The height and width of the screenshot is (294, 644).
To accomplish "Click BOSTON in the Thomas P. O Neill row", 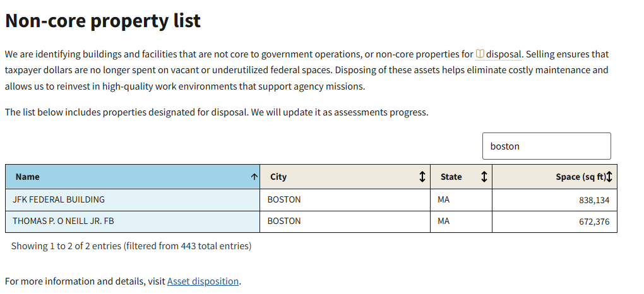I will point(284,221).
